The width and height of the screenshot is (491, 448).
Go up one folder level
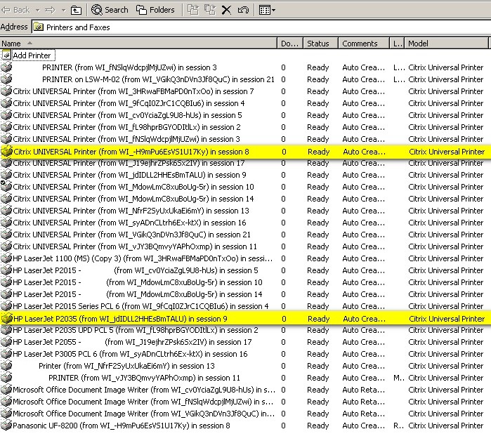click(76, 11)
